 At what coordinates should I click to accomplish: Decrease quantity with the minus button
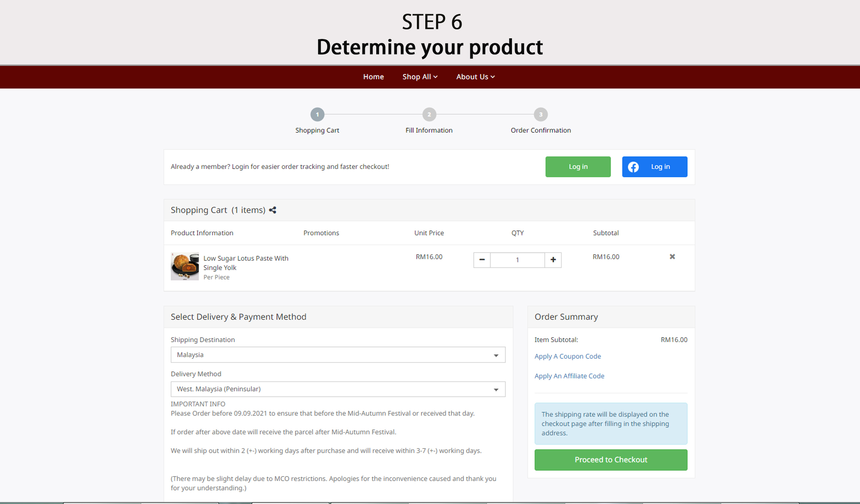(481, 260)
